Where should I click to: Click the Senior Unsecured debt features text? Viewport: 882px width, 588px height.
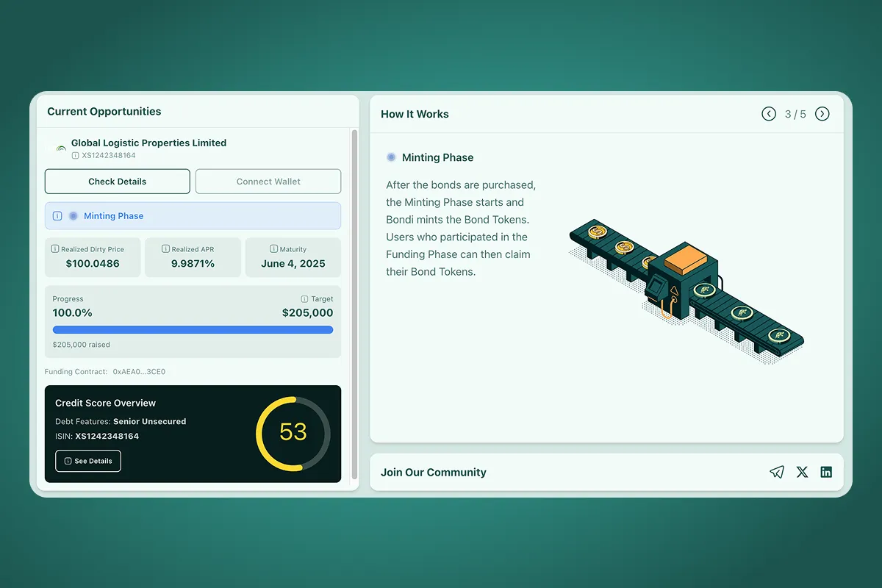(150, 421)
